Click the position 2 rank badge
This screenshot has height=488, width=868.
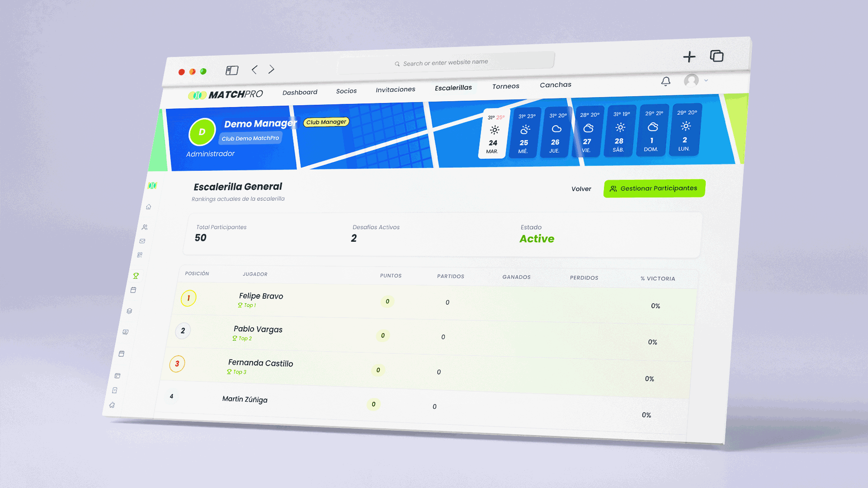183,331
